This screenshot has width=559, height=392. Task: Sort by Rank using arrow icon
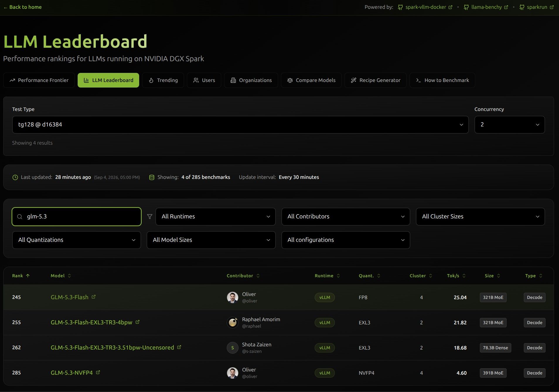pyautogui.click(x=28, y=276)
